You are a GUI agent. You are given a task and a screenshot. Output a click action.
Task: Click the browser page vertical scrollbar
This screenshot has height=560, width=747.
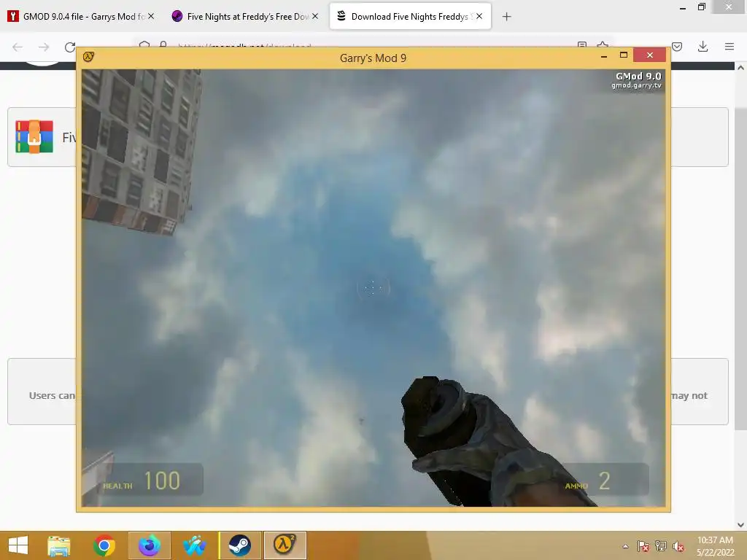tap(740, 269)
